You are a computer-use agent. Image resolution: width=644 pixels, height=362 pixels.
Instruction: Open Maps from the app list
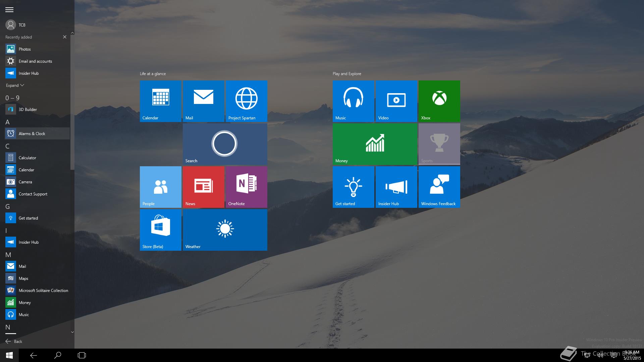(37, 278)
